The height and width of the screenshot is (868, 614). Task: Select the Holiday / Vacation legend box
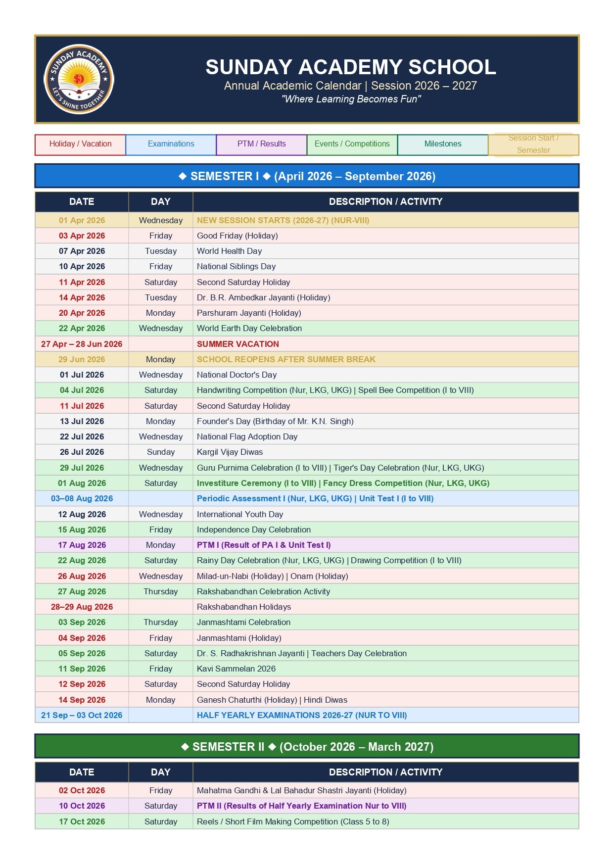pos(80,145)
